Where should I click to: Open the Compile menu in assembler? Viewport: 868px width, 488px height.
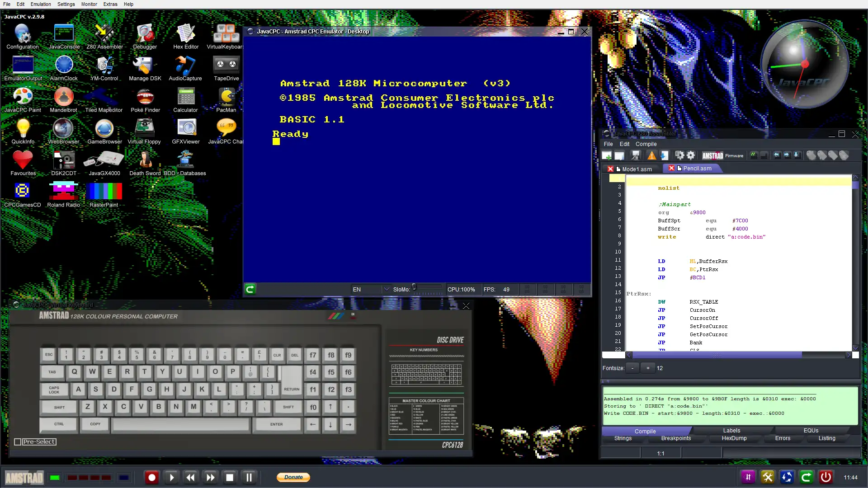point(647,144)
